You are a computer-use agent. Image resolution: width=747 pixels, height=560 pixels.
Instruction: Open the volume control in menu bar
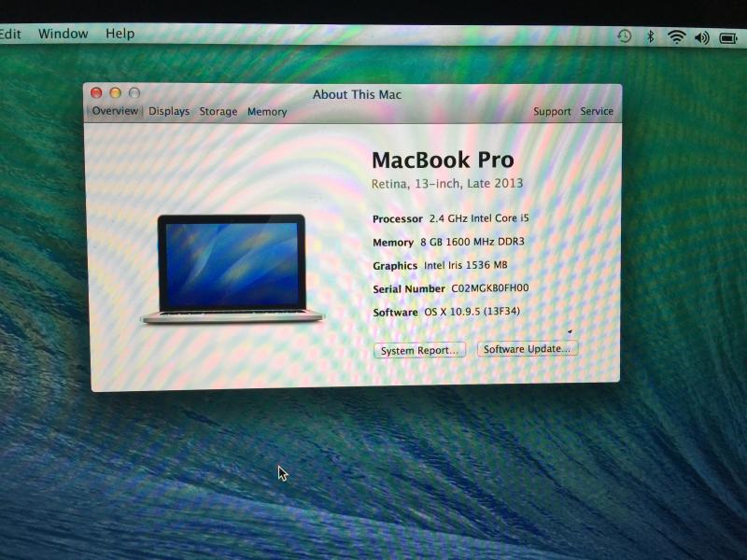702,37
